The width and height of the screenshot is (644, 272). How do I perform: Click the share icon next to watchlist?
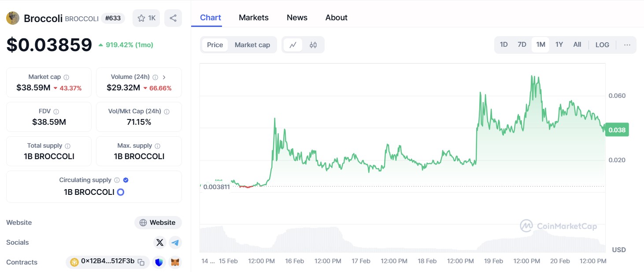[x=173, y=18]
